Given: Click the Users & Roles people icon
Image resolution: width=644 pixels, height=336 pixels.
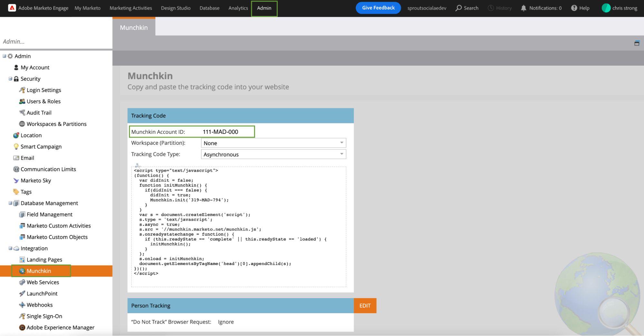Looking at the screenshot, I should (22, 101).
